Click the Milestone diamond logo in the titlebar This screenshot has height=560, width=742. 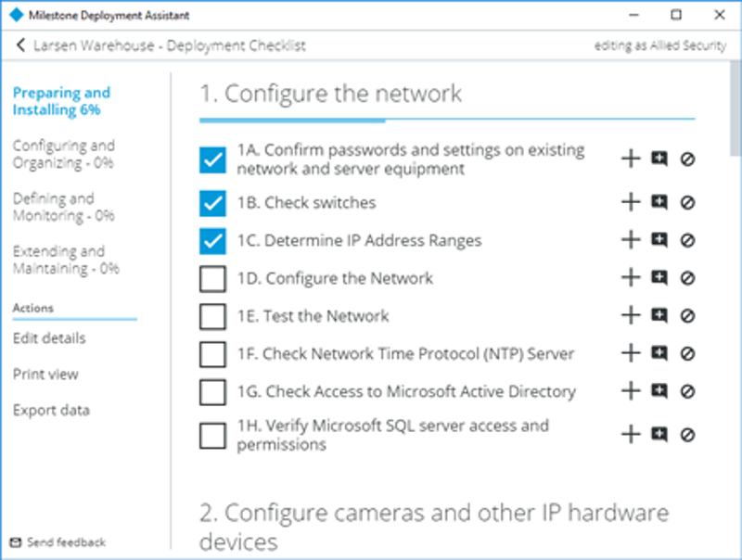click(13, 14)
